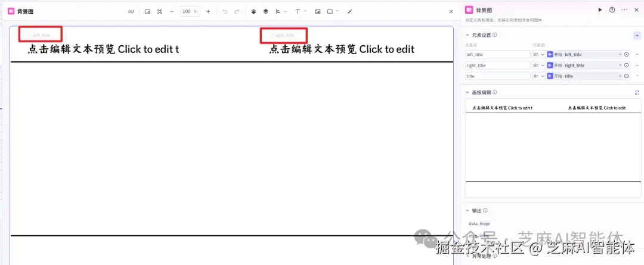The image size is (644, 265).
Task: Expand the shape tool dropdown arrow
Action: (x=337, y=11)
